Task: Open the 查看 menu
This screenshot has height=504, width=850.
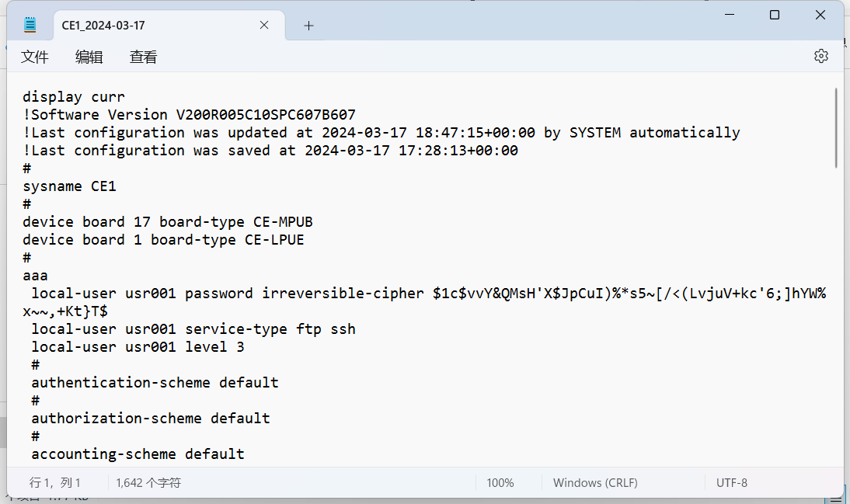Action: pyautogui.click(x=143, y=57)
